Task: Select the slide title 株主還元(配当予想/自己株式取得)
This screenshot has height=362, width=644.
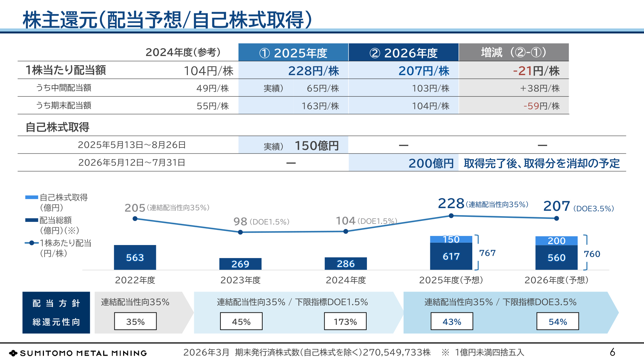Action: (167, 20)
